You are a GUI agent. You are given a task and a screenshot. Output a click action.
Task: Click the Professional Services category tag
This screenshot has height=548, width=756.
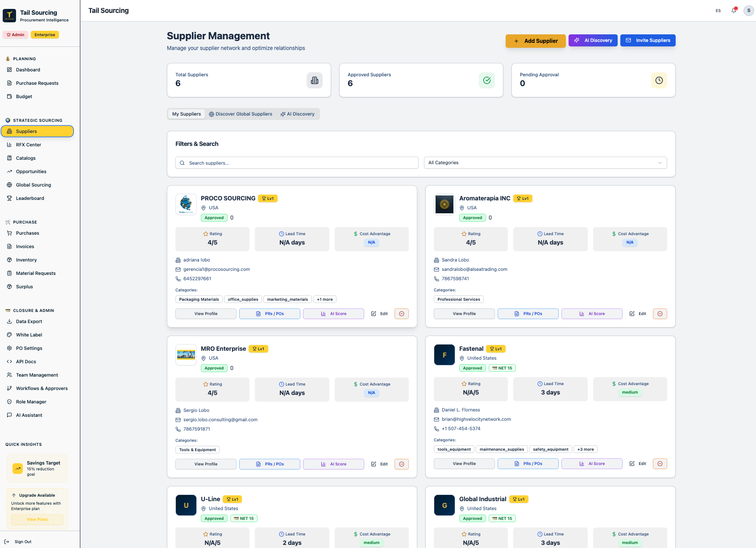(x=459, y=299)
